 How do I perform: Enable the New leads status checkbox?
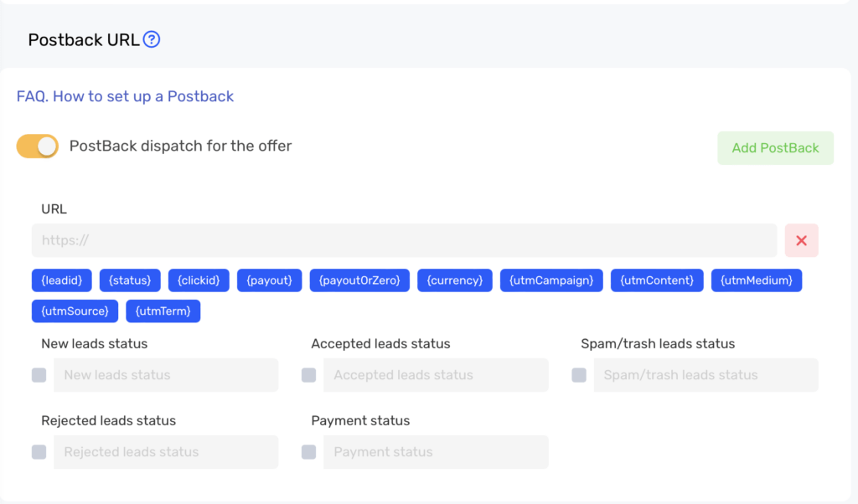39,375
